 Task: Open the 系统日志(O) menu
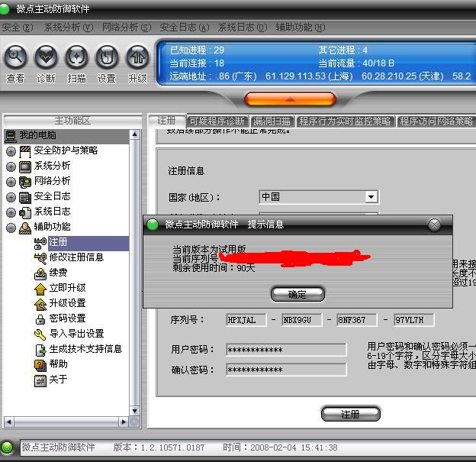[x=243, y=27]
